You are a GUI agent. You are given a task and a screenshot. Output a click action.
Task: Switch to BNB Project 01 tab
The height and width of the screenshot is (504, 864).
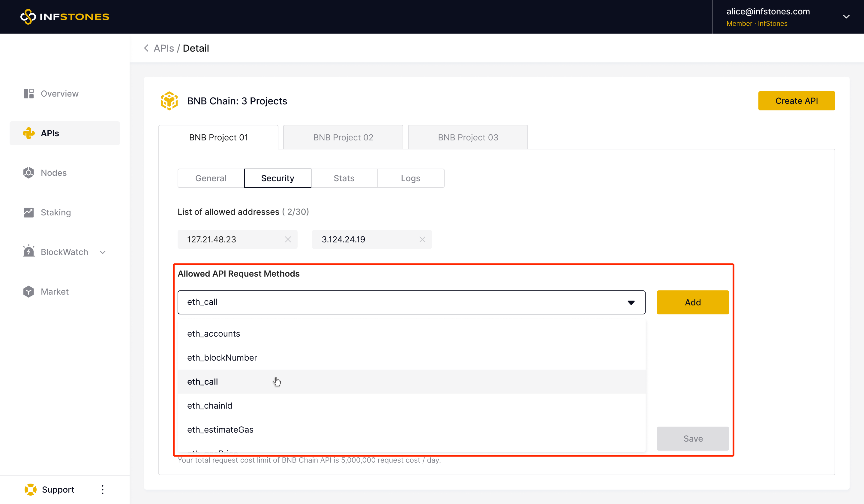218,137
